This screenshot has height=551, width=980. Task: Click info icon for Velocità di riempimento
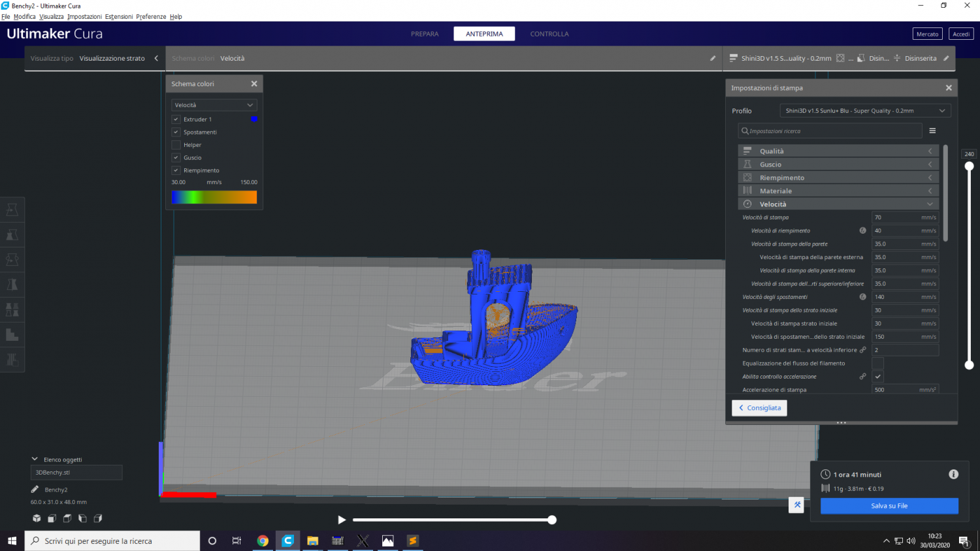click(x=862, y=230)
